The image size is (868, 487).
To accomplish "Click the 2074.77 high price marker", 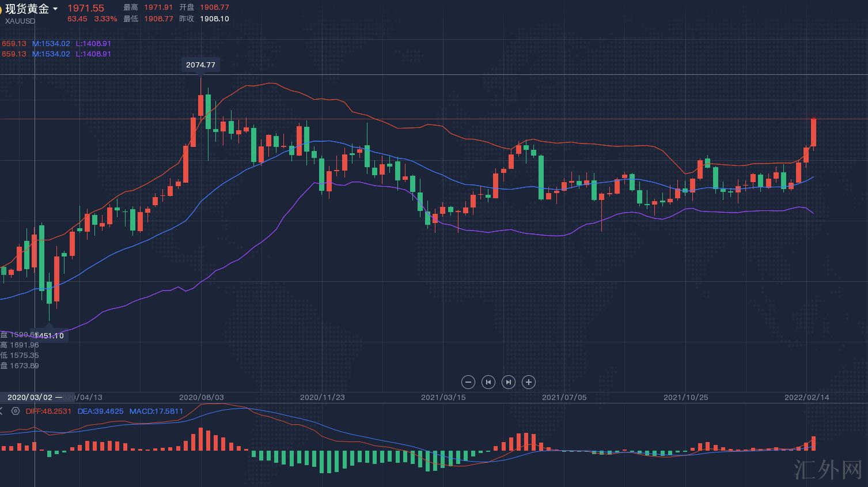I will (200, 65).
